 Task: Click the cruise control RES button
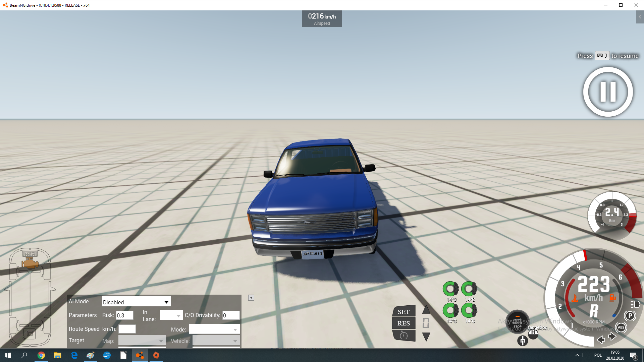click(404, 323)
